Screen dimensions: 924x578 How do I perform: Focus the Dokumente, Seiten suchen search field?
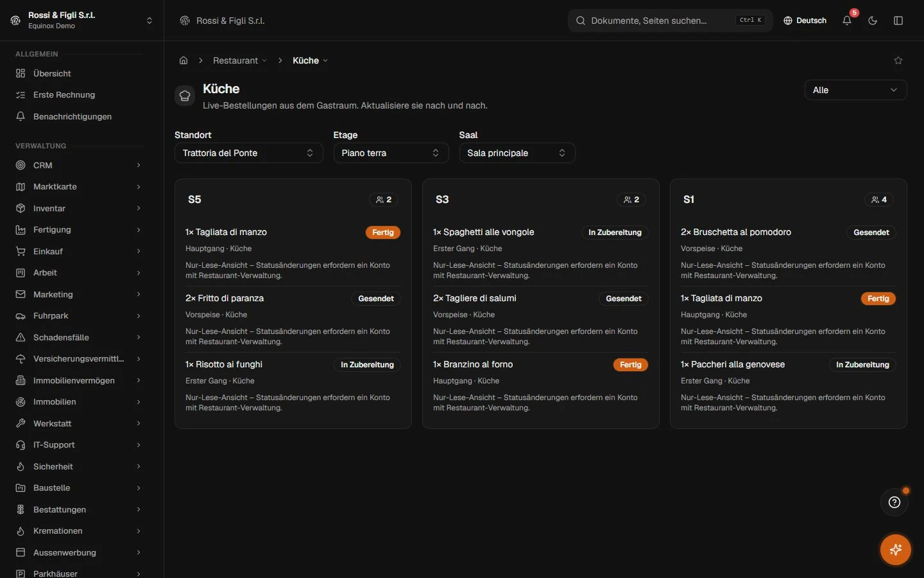[x=670, y=21]
